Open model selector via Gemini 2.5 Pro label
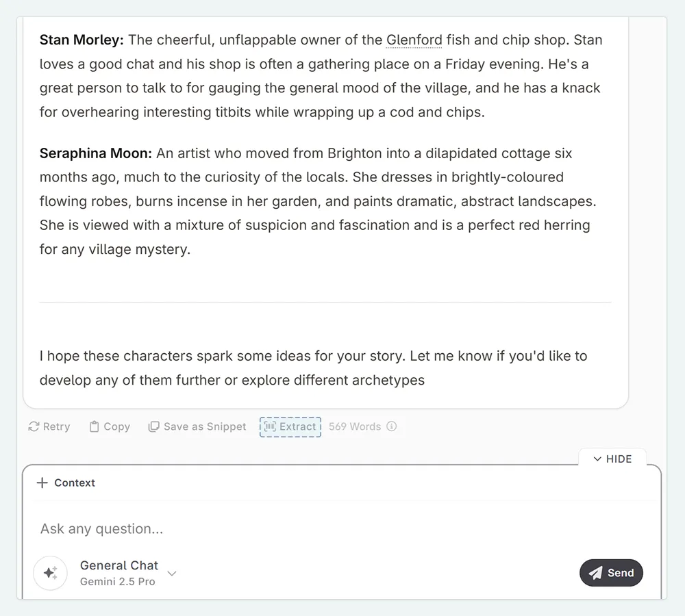 pyautogui.click(x=118, y=582)
